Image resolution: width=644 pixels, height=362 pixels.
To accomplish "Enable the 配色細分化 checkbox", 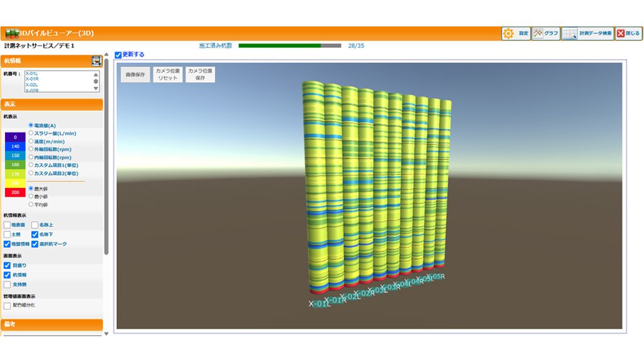I will [7, 306].
